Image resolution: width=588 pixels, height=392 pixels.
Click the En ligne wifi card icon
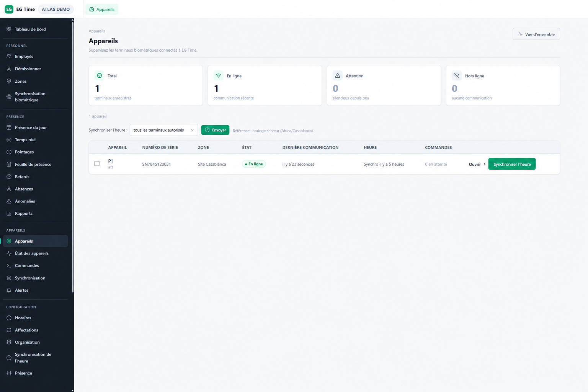coord(219,75)
